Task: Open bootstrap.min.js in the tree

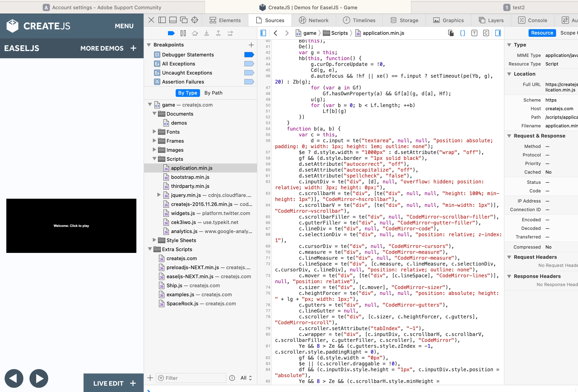Action: click(x=190, y=177)
